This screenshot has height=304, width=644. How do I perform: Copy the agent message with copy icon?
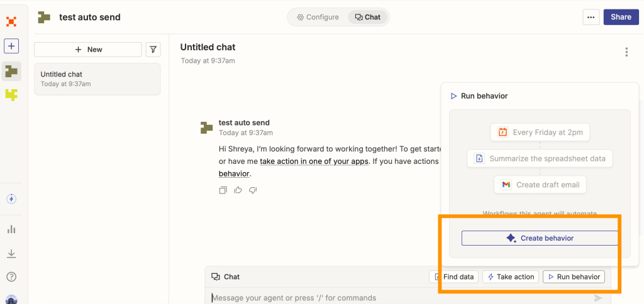click(223, 190)
